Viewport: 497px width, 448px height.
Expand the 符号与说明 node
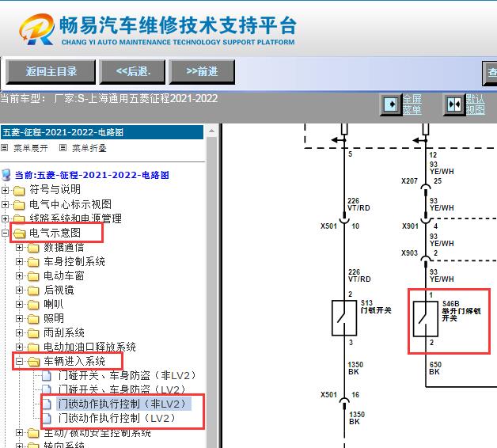[5, 190]
